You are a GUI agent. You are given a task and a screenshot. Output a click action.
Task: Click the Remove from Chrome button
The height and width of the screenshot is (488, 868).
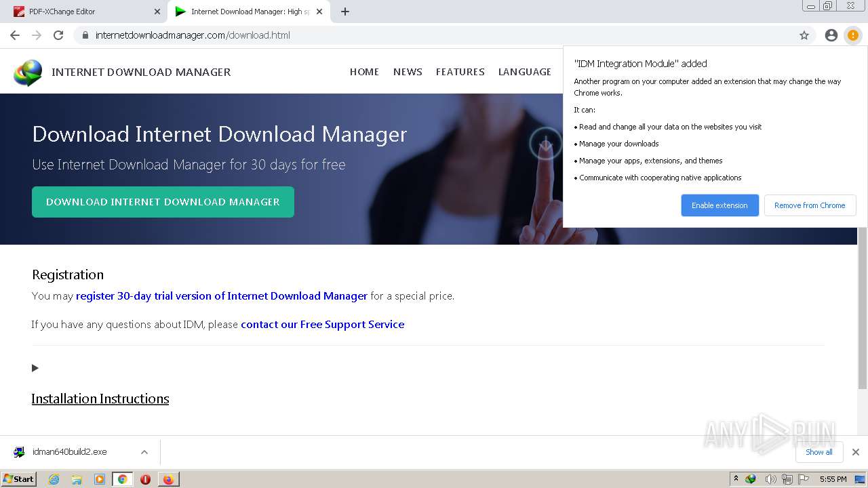coord(810,205)
